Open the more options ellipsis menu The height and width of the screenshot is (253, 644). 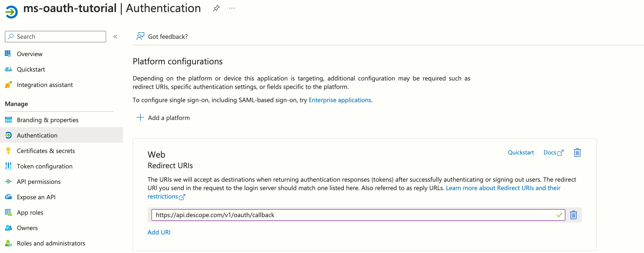click(x=232, y=8)
